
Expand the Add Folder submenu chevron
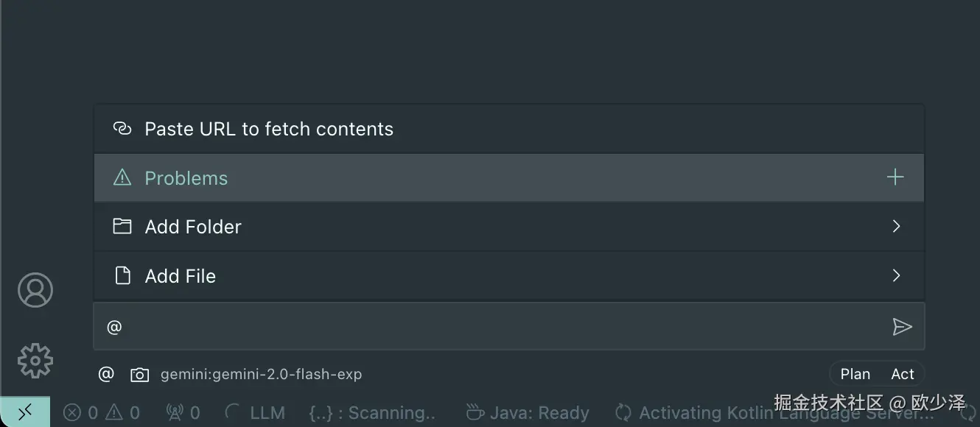click(x=896, y=227)
